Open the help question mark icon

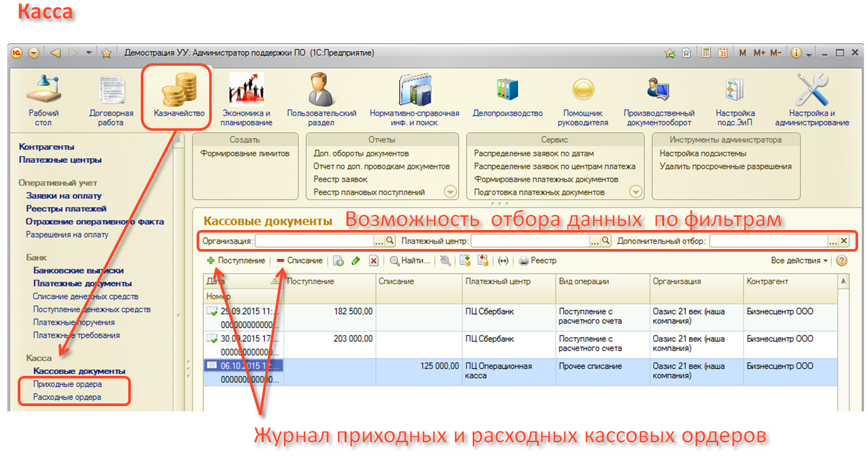coord(840,261)
